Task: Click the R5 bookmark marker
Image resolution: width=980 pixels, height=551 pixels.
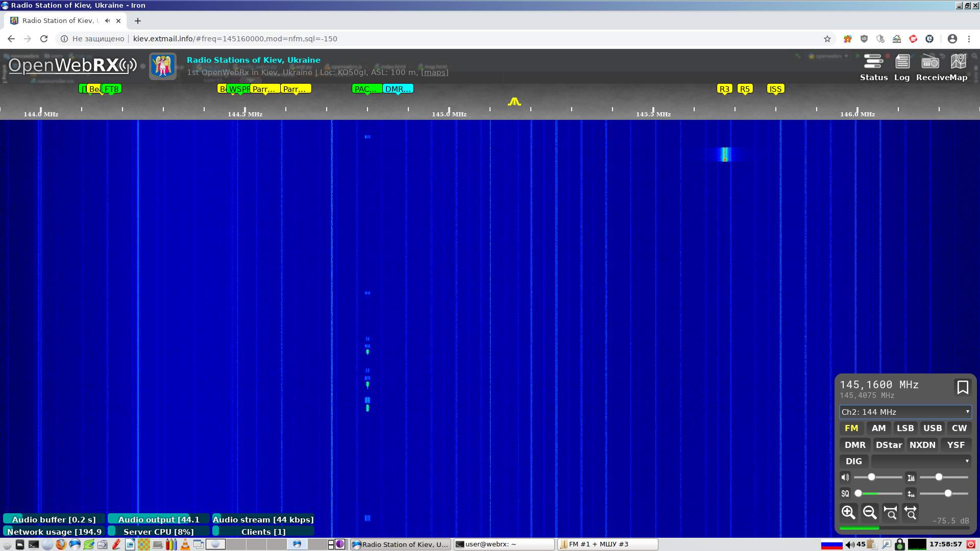Action: tap(745, 89)
